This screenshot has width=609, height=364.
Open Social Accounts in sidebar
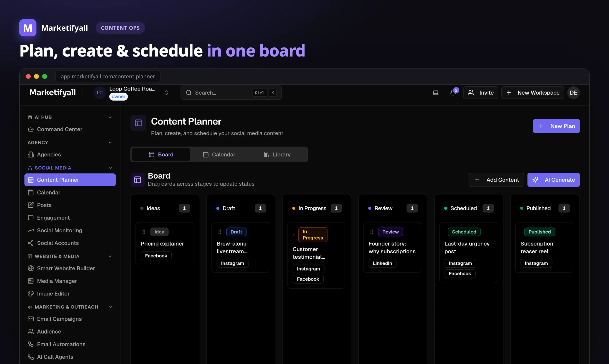coord(70,243)
